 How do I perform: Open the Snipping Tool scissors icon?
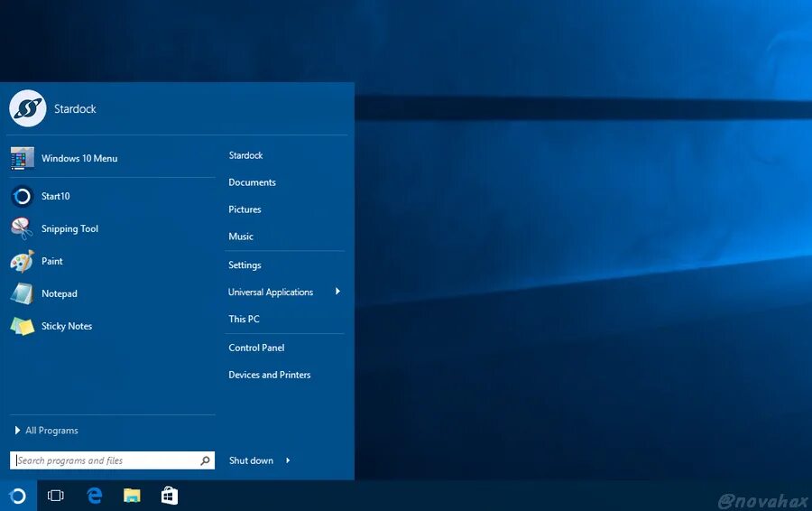pos(23,228)
